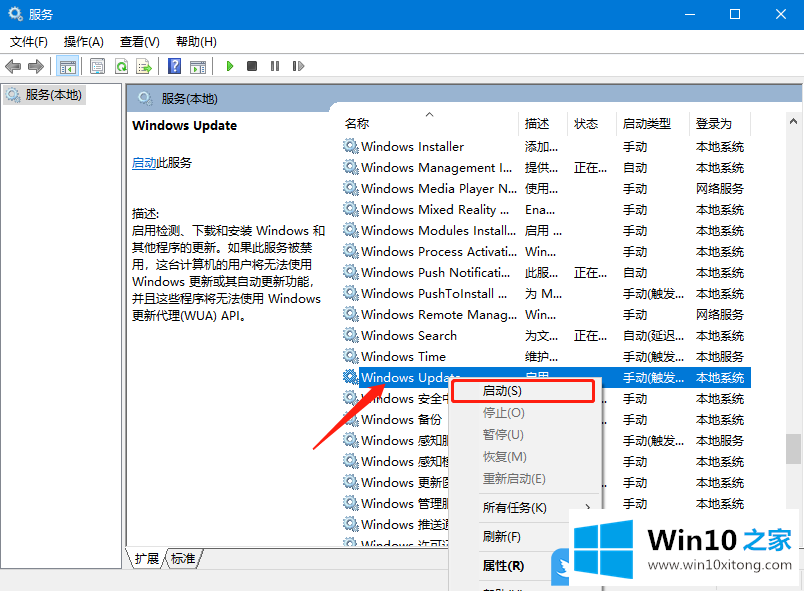Open the 帮助(H) menu
The width and height of the screenshot is (804, 591).
point(196,42)
